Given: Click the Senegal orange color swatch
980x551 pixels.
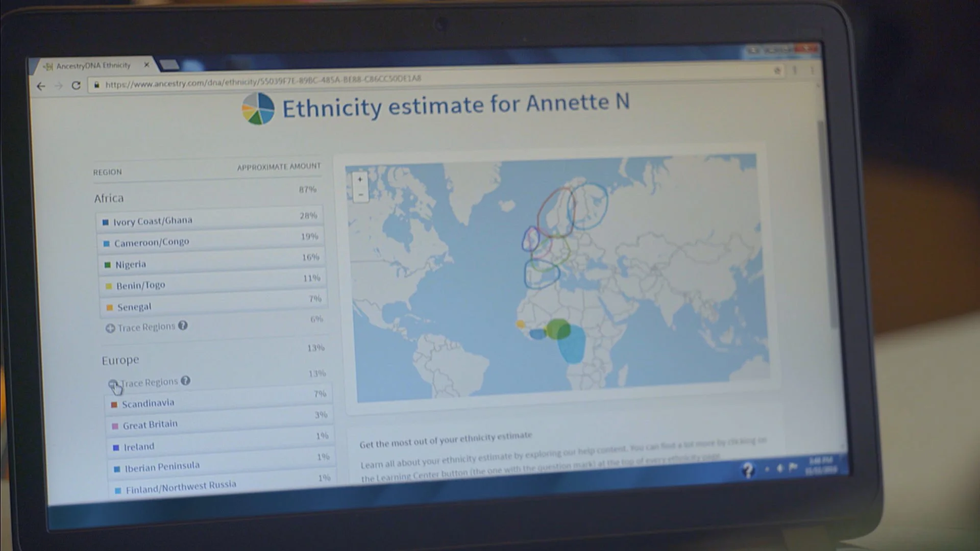Looking at the screenshot, I should tap(109, 308).
